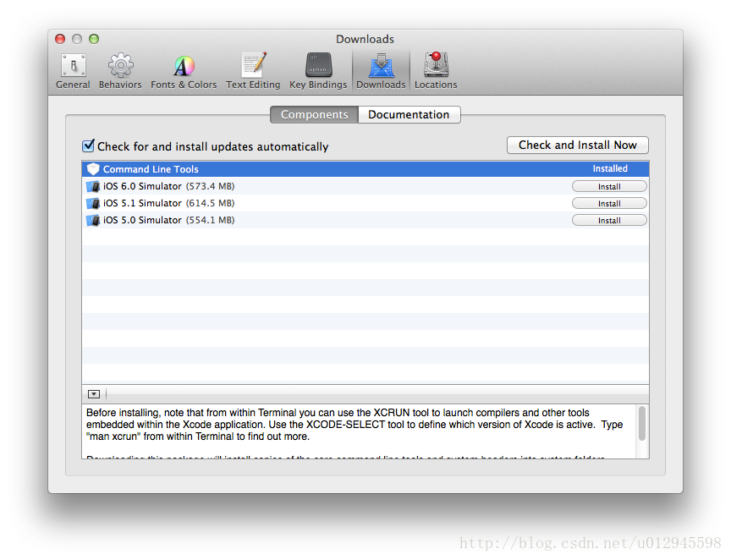Click Check and Install Now button
Image resolution: width=731 pixels, height=560 pixels.
click(578, 145)
